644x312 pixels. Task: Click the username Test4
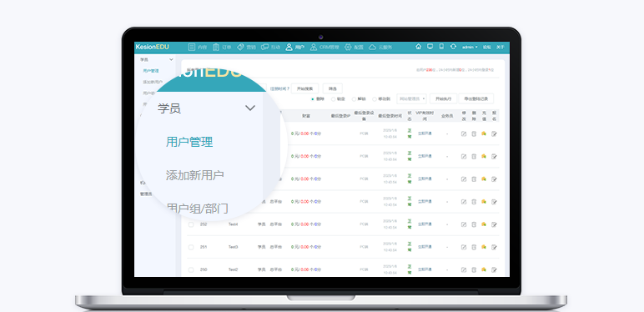click(234, 224)
